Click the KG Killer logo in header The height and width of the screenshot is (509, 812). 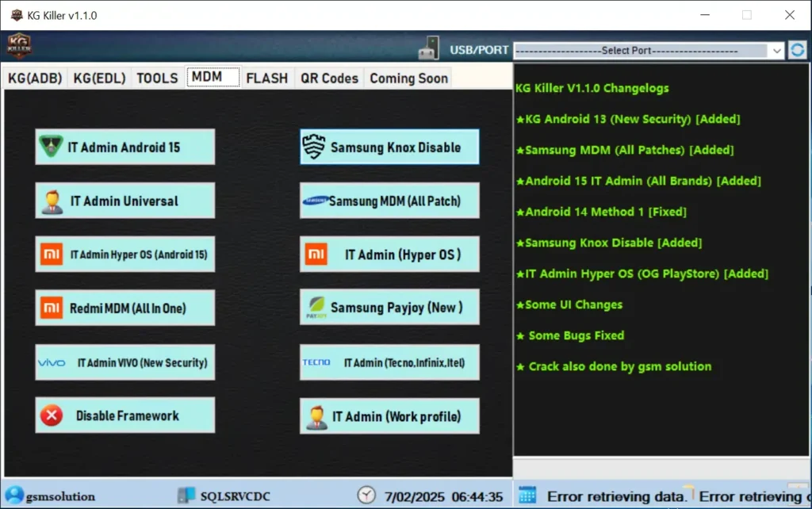(19, 45)
